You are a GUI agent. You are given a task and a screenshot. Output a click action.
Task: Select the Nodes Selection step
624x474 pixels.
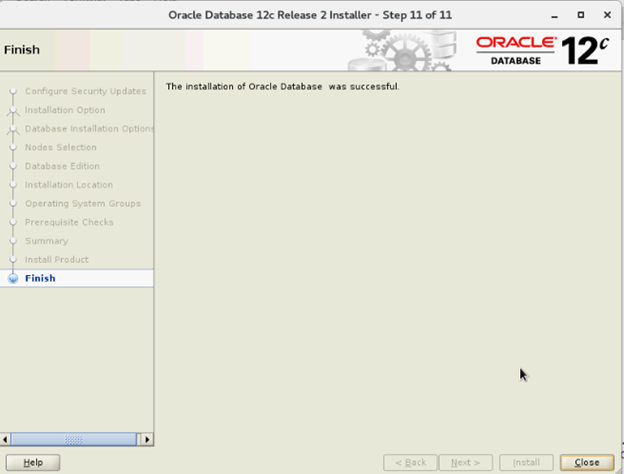[x=61, y=147]
